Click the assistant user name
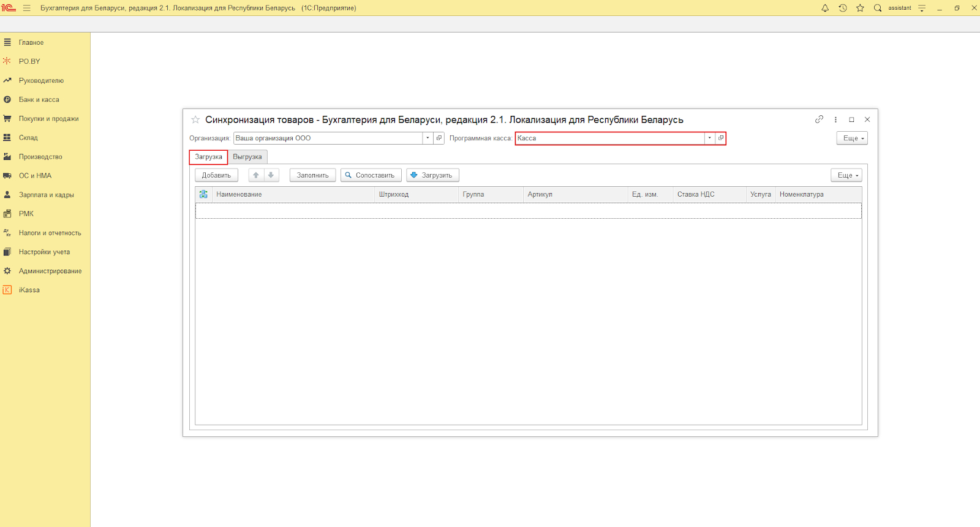This screenshot has width=980, height=527. 900,8
